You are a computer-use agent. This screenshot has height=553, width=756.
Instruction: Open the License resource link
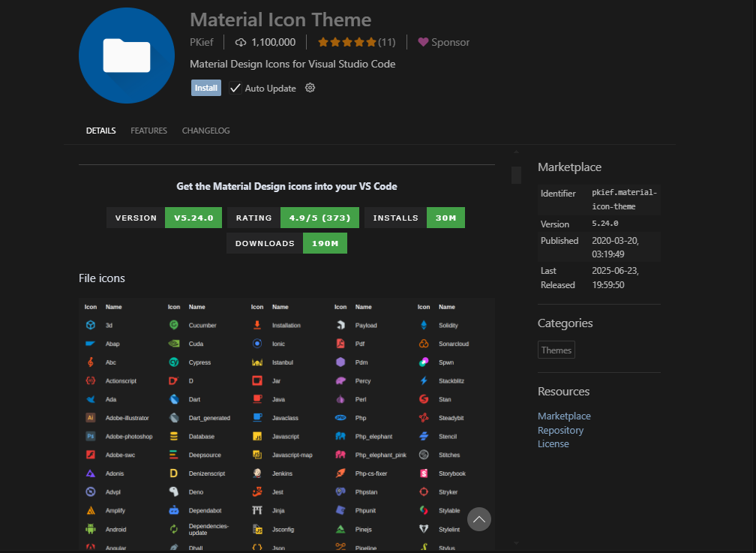point(553,444)
